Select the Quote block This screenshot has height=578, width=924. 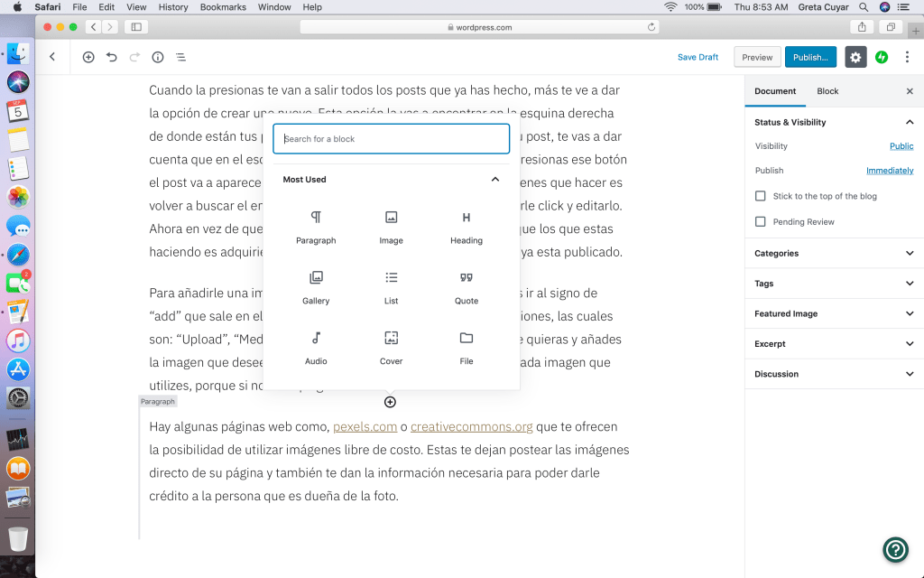467,286
